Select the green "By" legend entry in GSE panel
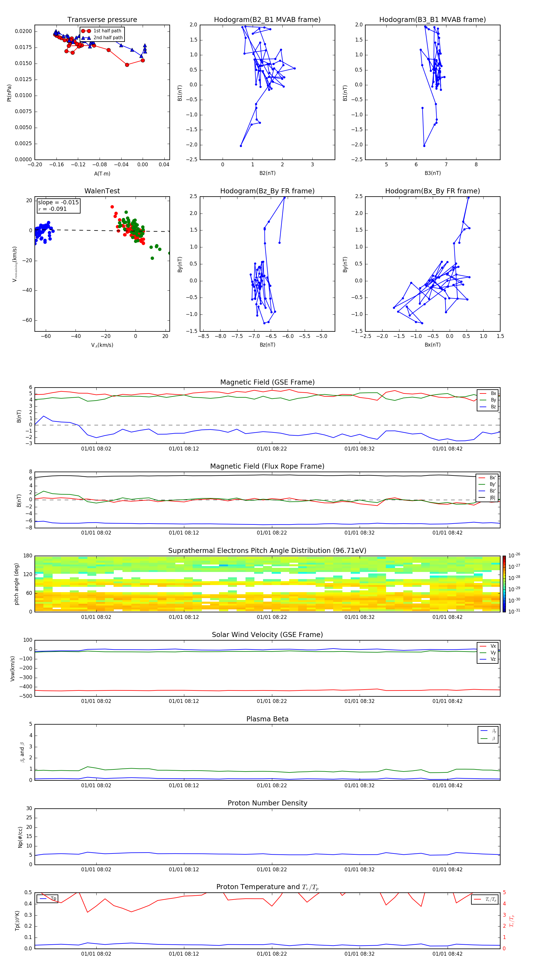The height and width of the screenshot is (980, 535). (x=488, y=400)
